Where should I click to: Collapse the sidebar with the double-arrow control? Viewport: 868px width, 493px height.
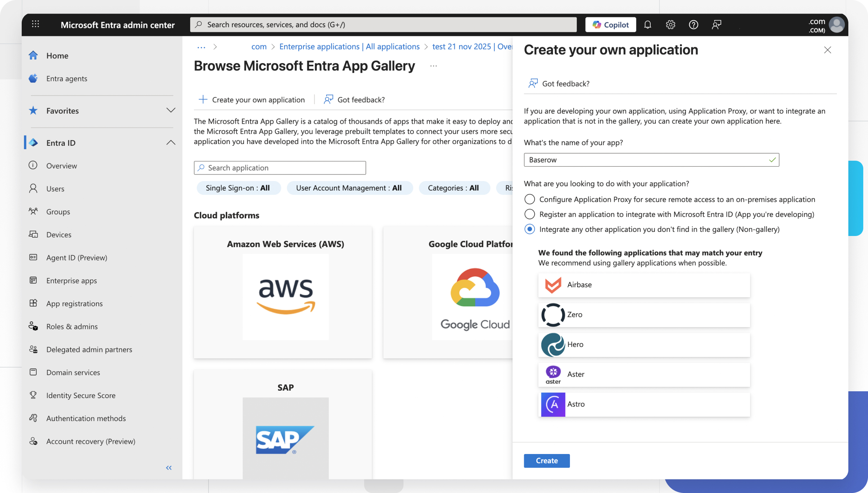169,468
